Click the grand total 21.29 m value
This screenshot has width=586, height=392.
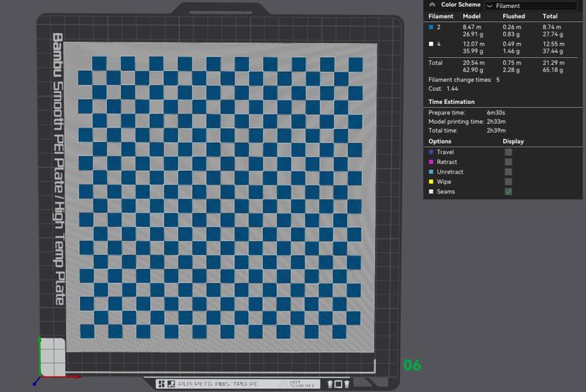554,63
